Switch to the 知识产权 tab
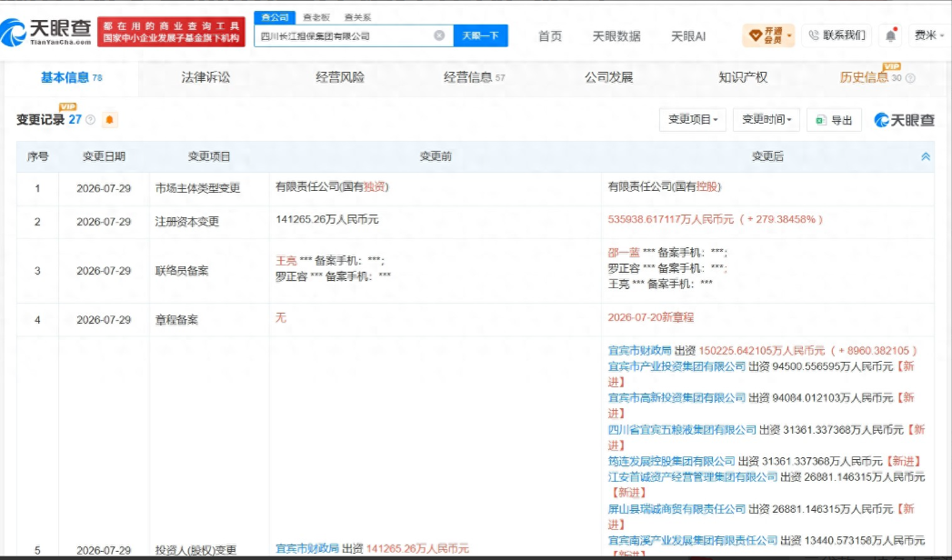The height and width of the screenshot is (560, 952). click(743, 77)
